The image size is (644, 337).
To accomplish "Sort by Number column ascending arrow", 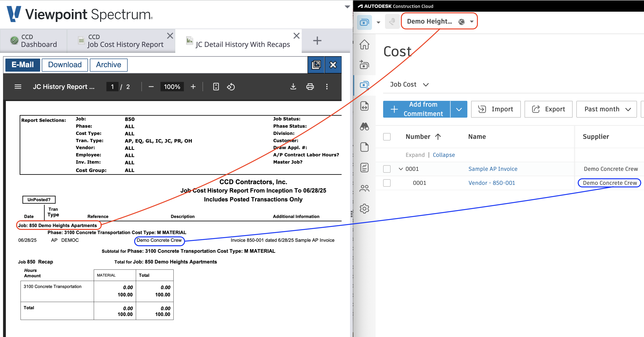I will [438, 137].
